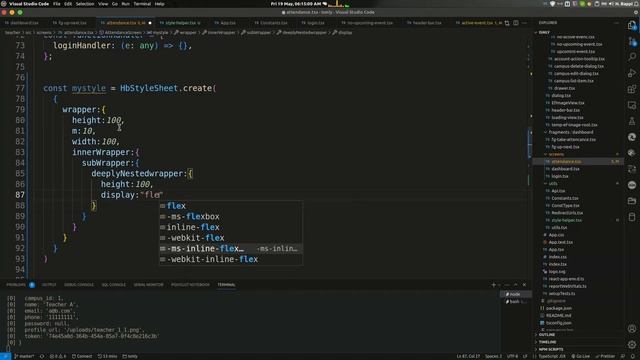
Task: Open the Terminal menu
Action: click(x=142, y=4)
